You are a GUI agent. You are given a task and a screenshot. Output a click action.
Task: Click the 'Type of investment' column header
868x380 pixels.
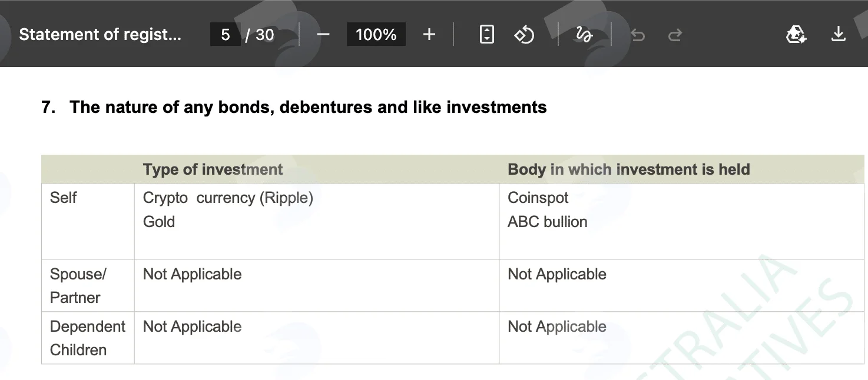tap(213, 169)
